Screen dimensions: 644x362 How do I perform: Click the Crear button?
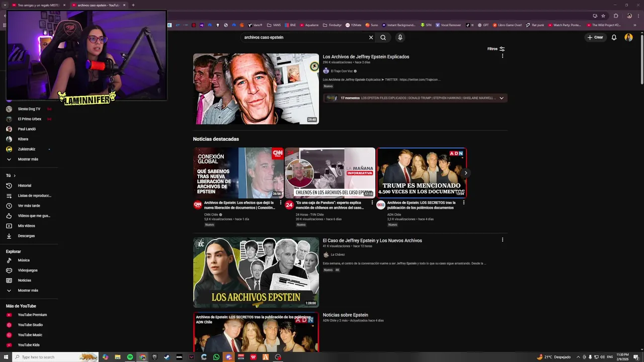pos(595,37)
